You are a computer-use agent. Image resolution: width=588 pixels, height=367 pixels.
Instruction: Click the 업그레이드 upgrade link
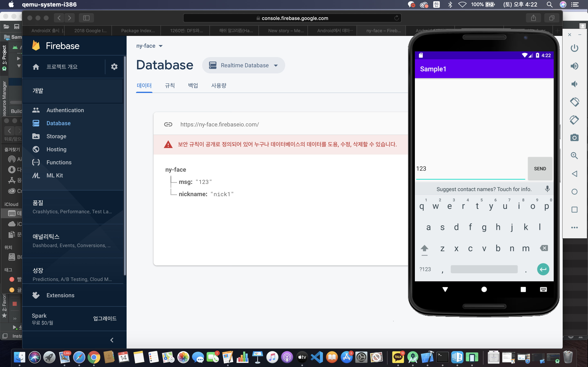tap(105, 318)
